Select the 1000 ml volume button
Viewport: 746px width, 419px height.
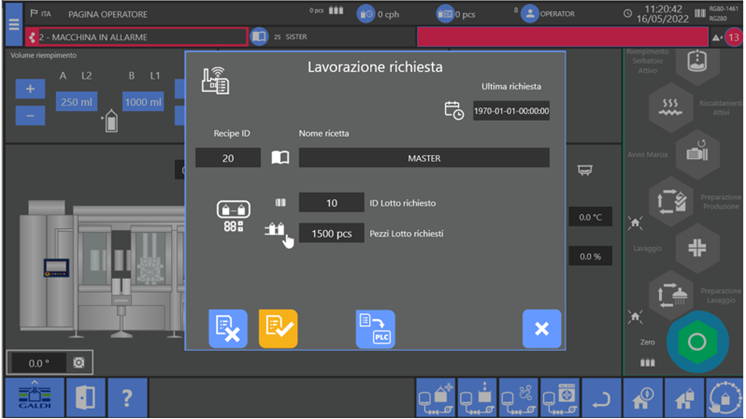tap(143, 102)
